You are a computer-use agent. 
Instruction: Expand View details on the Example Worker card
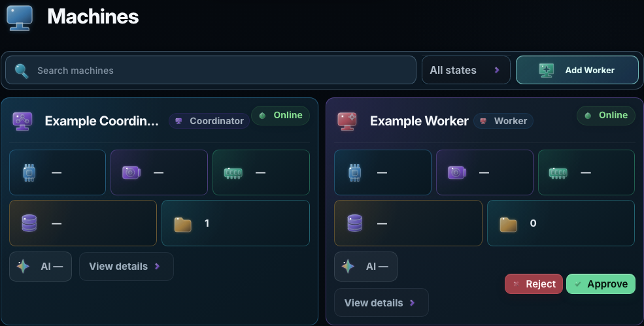381,302
